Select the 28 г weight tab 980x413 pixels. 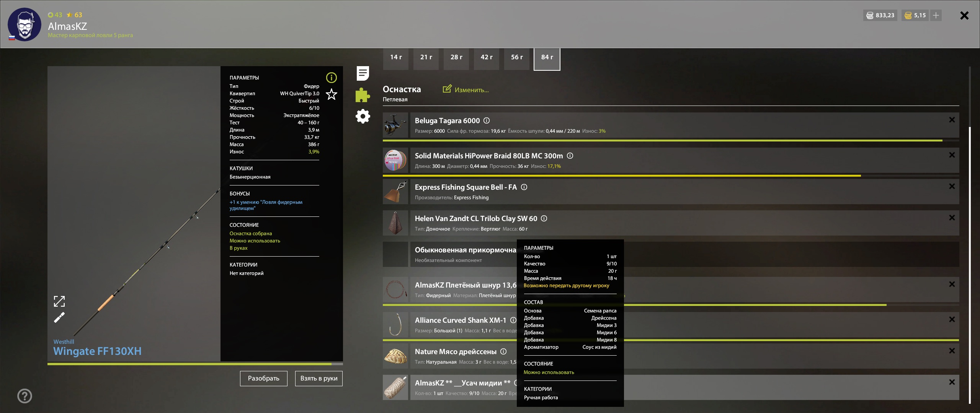tap(456, 59)
